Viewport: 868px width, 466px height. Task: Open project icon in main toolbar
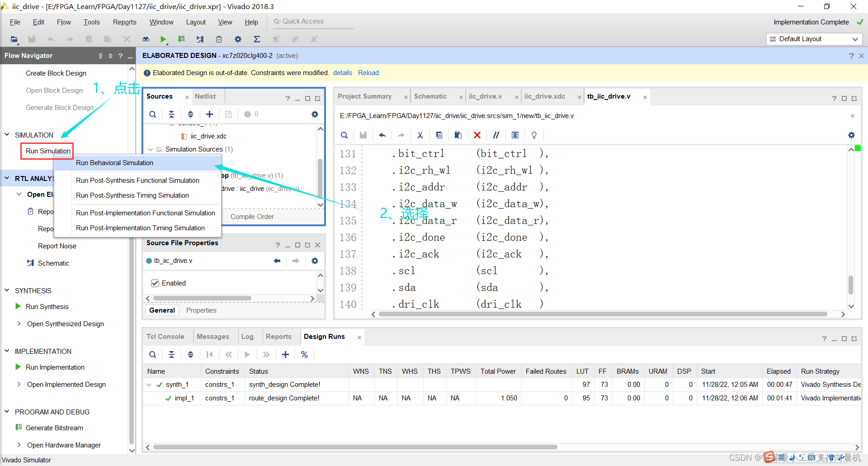14,39
